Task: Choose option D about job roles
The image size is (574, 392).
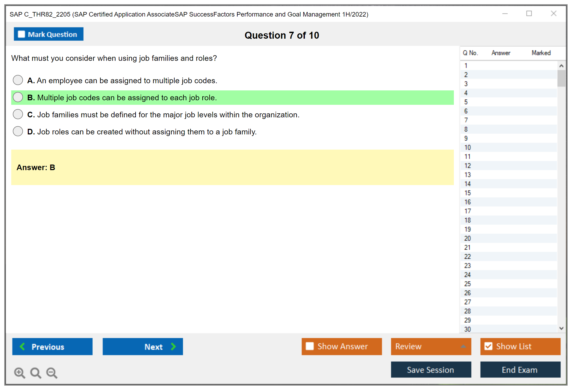Action: coord(18,131)
